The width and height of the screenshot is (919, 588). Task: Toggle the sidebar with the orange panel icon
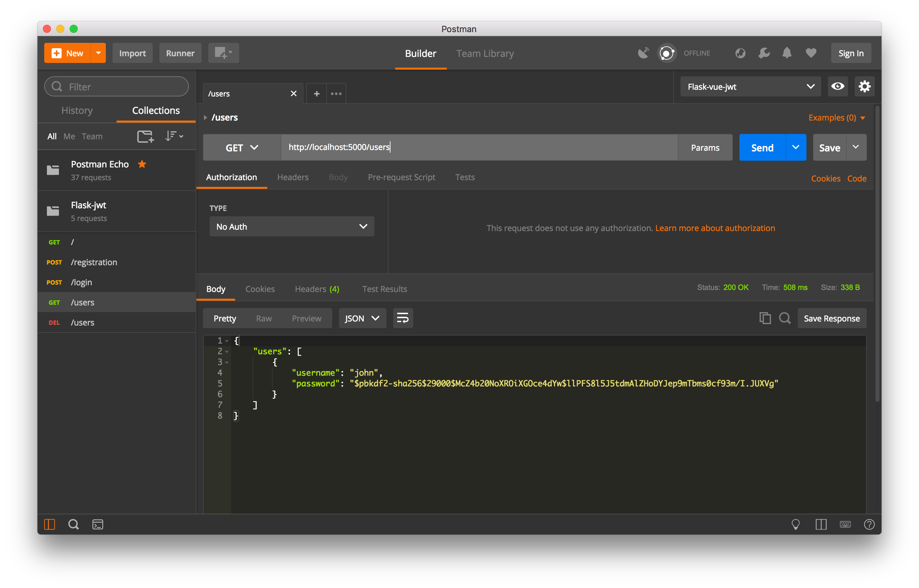[x=50, y=524]
